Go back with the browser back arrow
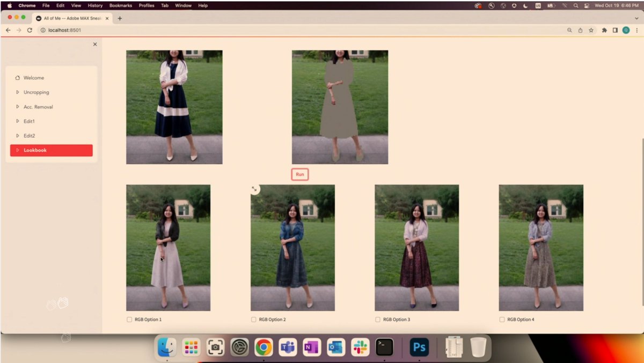644x363 pixels. (8, 30)
